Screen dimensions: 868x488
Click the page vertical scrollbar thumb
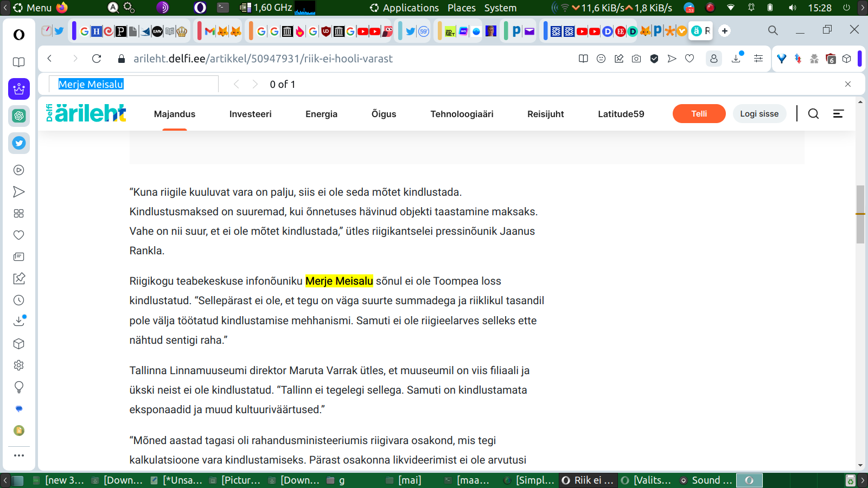860,214
